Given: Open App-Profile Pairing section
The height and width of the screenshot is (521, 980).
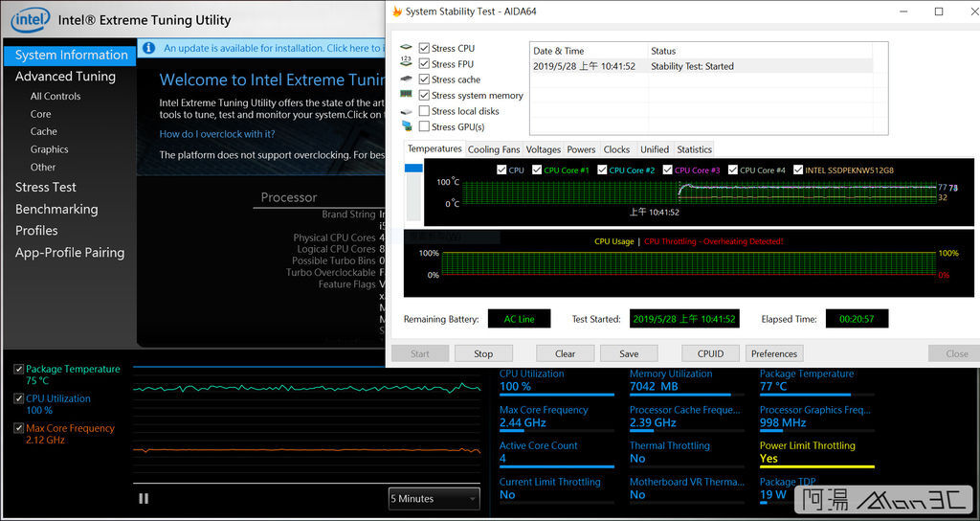Looking at the screenshot, I should tap(69, 253).
